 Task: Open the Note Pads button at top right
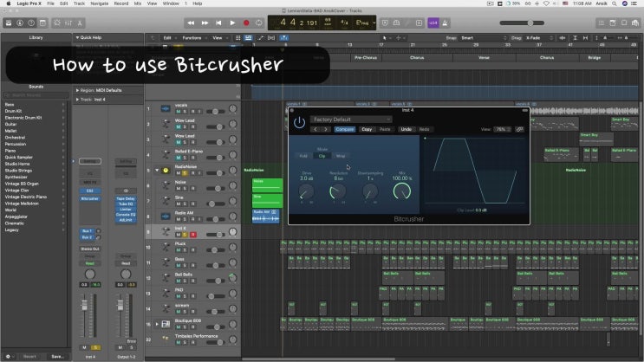tap(613, 23)
